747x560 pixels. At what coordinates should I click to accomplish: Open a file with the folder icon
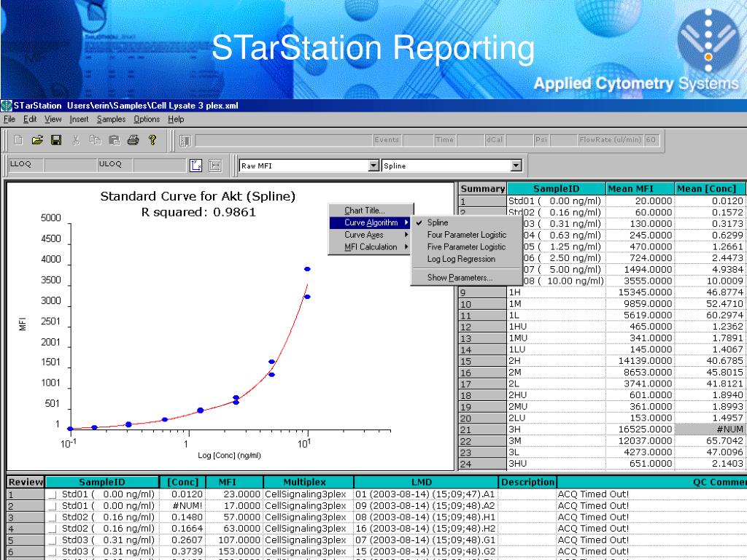(37, 140)
